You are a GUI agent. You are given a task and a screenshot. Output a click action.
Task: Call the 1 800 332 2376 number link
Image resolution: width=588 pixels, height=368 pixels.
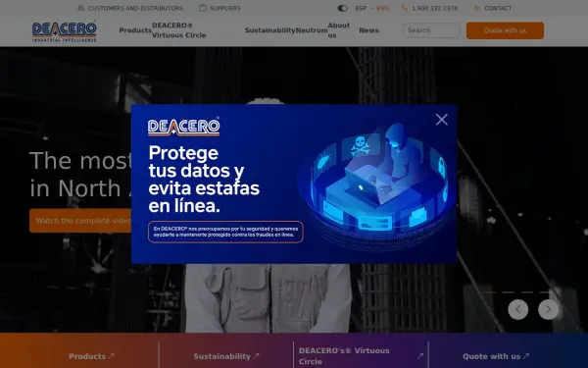pos(434,8)
